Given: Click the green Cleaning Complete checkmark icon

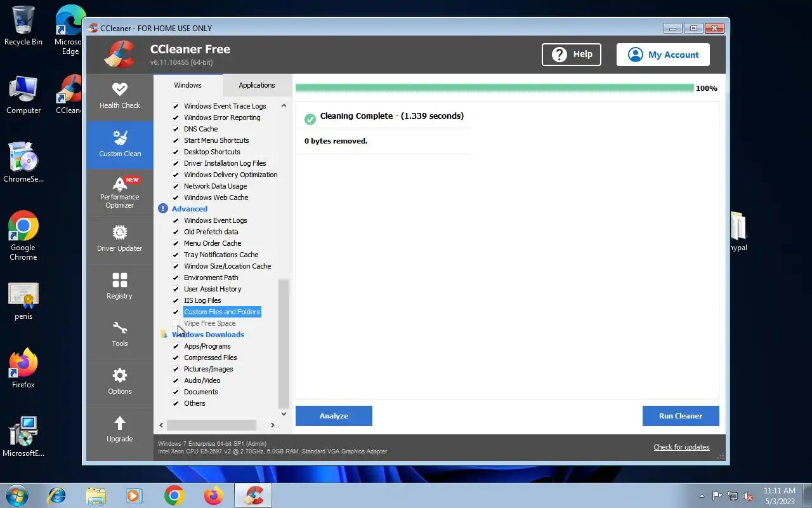Looking at the screenshot, I should [x=310, y=119].
